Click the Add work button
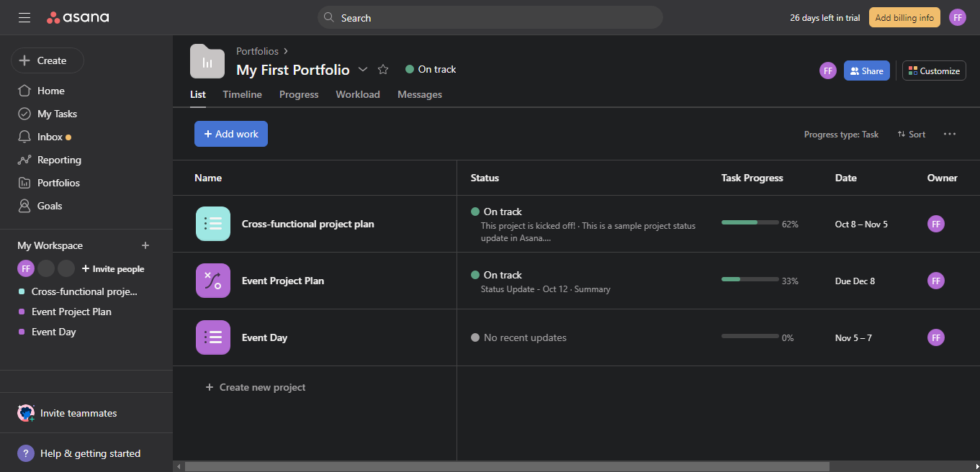The width and height of the screenshot is (980, 472). click(230, 134)
